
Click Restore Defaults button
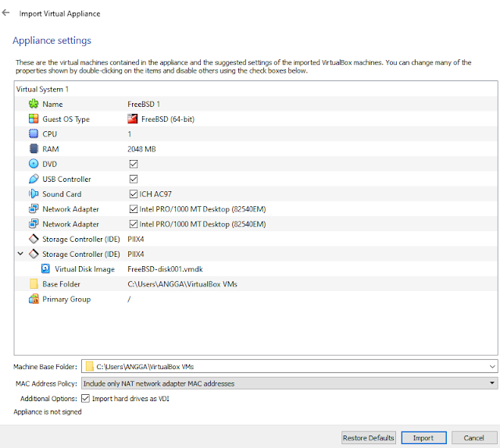(368, 438)
